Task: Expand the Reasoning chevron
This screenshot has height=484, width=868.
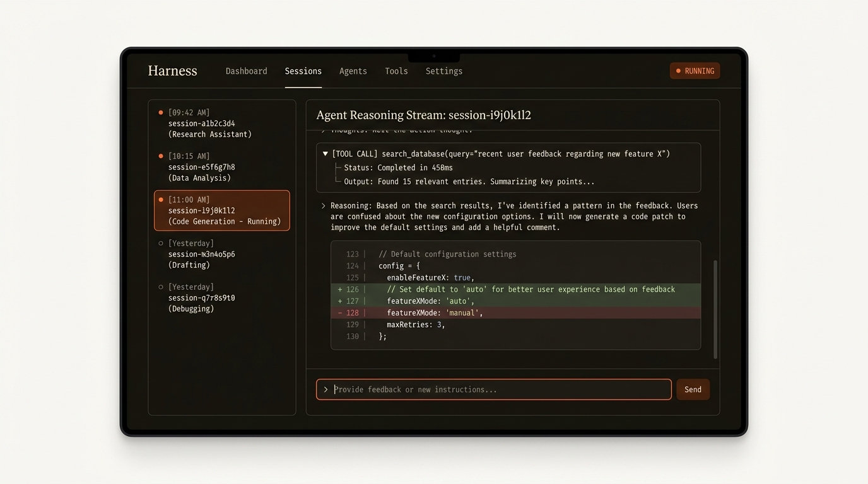Action: click(324, 206)
